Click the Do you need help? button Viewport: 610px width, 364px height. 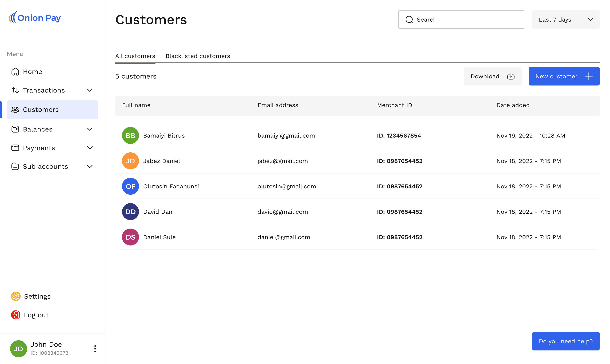[566, 341]
